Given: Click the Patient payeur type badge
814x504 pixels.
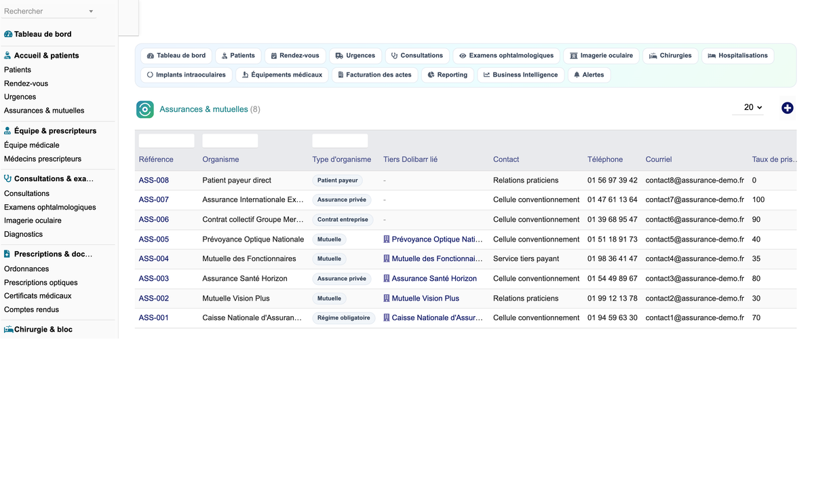Looking at the screenshot, I should [x=338, y=180].
